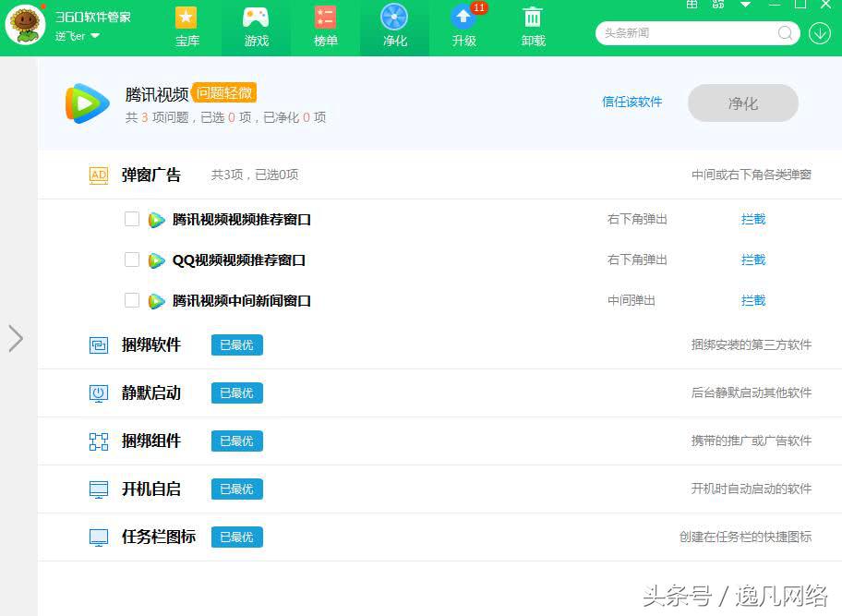842x616 pixels.
Task: Check the QQ视频视频推荐窗口 checkbox
Action: pyautogui.click(x=132, y=260)
